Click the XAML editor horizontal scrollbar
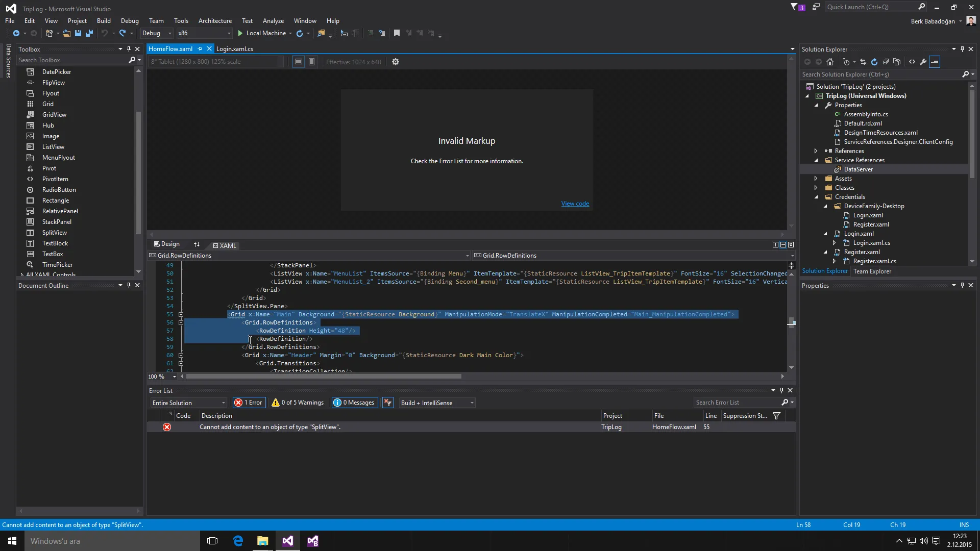The height and width of the screenshot is (551, 980). (324, 377)
